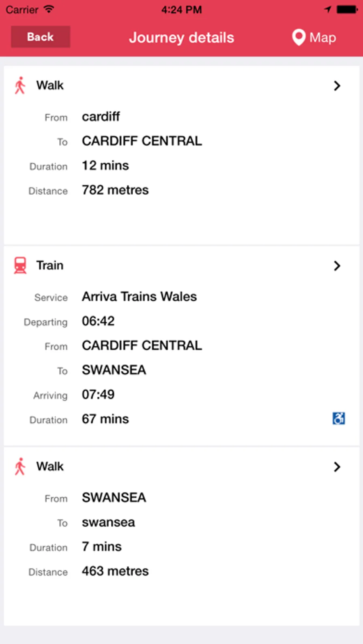This screenshot has width=363, height=644.
Task: Tap the Arriva Trains Wales service name
Action: (139, 297)
